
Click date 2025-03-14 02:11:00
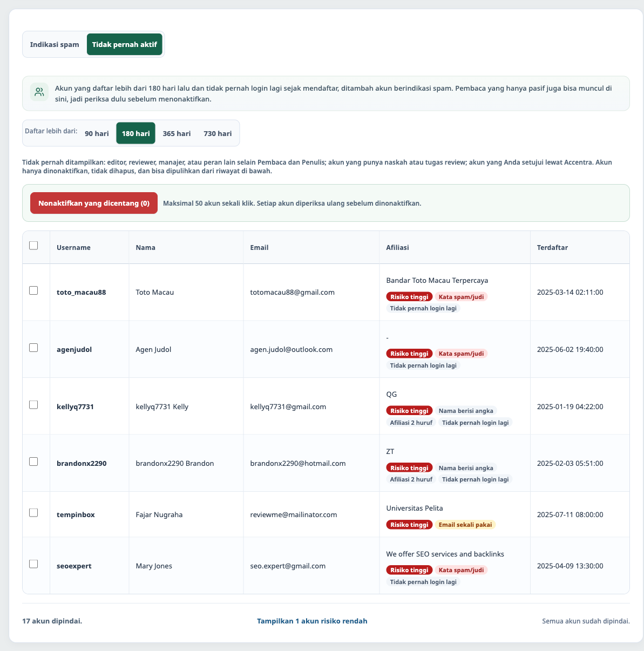[x=570, y=292]
